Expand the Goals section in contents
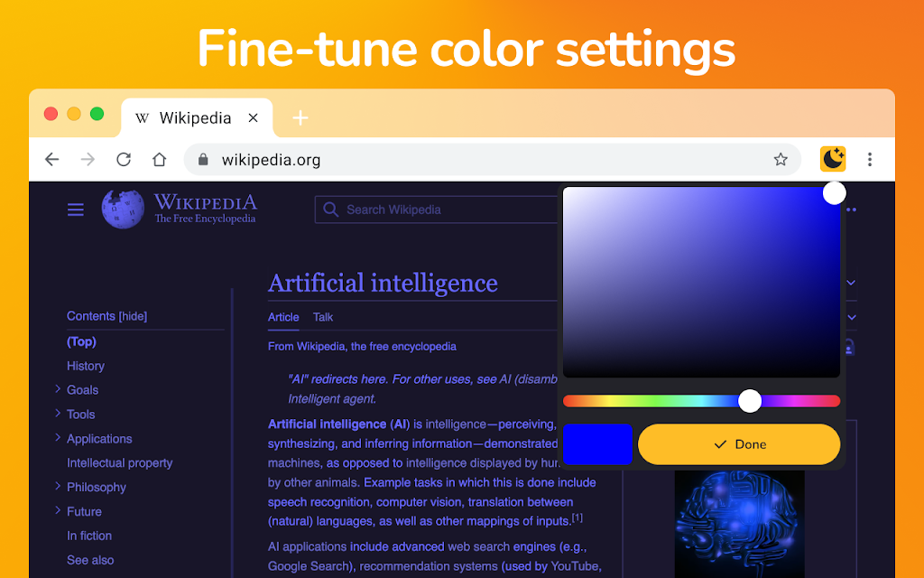The image size is (924, 578). (58, 388)
